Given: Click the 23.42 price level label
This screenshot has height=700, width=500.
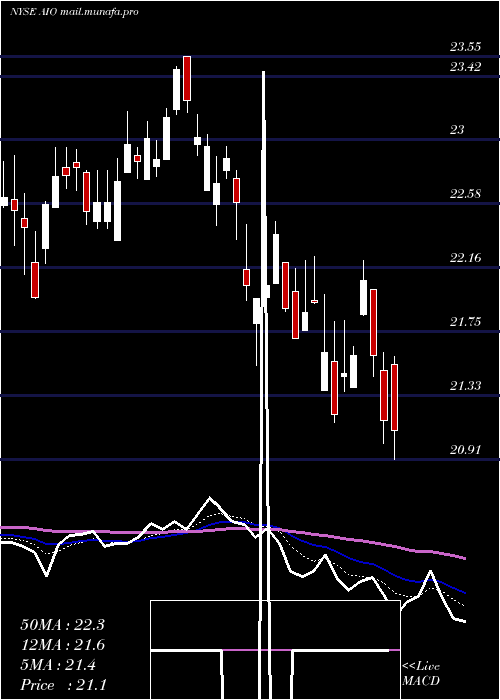Looking at the screenshot, I should [465, 67].
